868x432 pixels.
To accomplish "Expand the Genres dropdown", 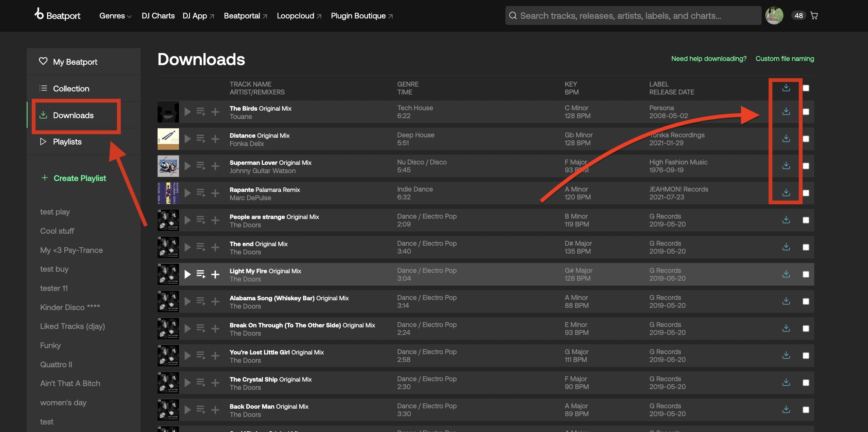I will click(115, 16).
